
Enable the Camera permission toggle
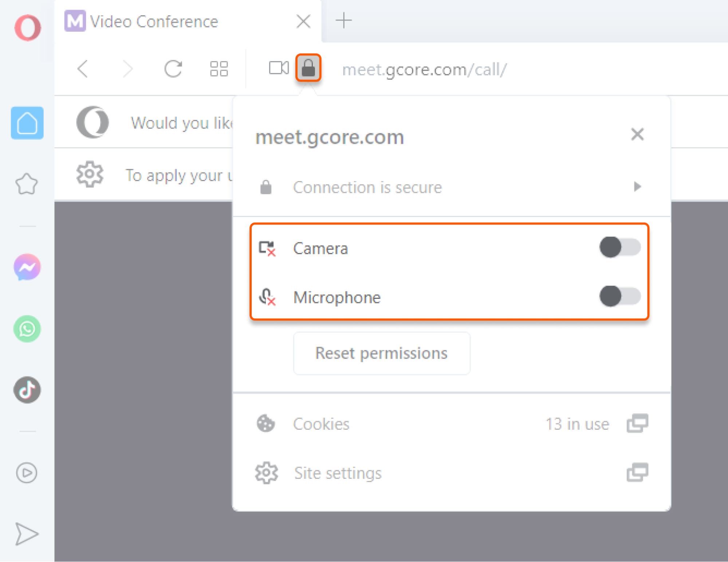point(618,247)
